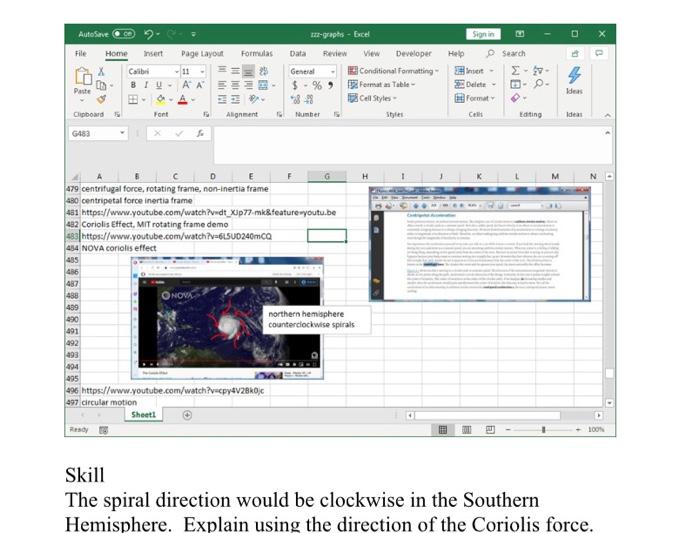Click the Sign in button
This screenshot has width=700, height=533.
pos(483,34)
